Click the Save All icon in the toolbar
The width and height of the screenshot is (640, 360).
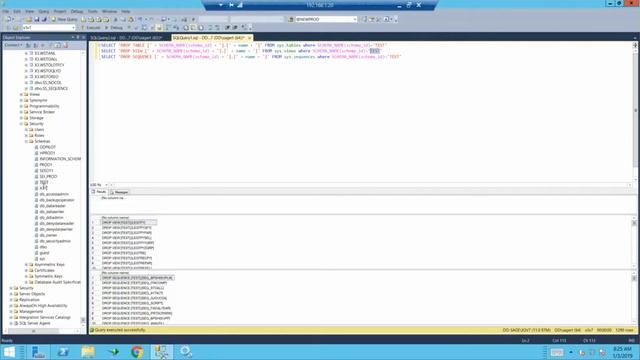[x=44, y=19]
